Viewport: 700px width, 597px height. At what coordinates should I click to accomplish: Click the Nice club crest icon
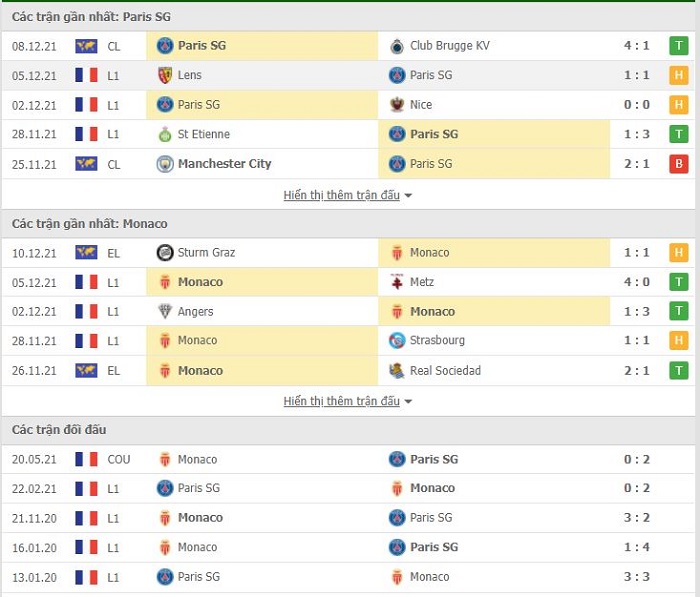coord(396,105)
